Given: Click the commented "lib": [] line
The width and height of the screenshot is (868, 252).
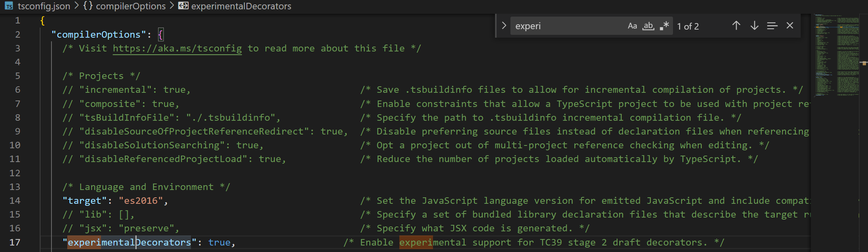Looking at the screenshot, I should click(99, 214).
